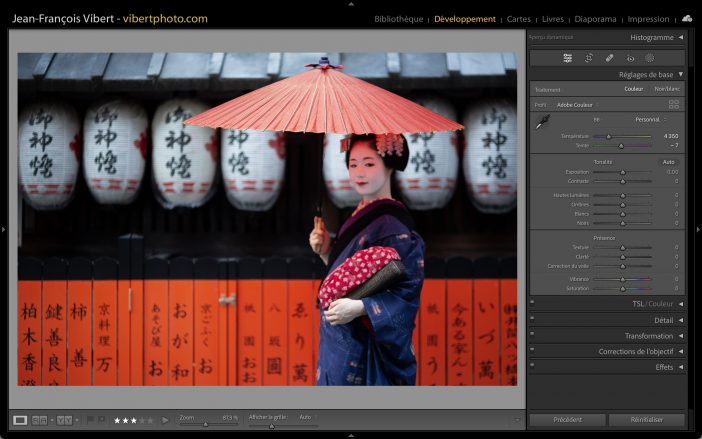
Task: Open the white balance Personnal. dropdown
Action: (650, 119)
